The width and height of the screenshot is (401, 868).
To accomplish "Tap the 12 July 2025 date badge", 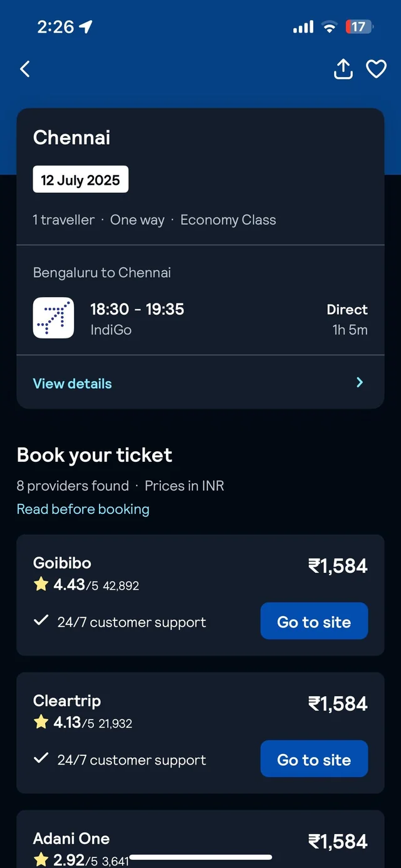I will [x=80, y=180].
